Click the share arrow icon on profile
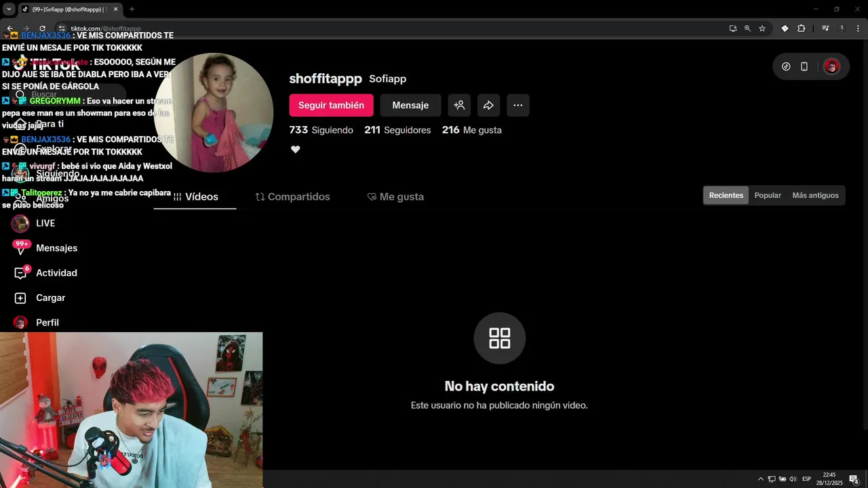The height and width of the screenshot is (488, 868). 488,105
